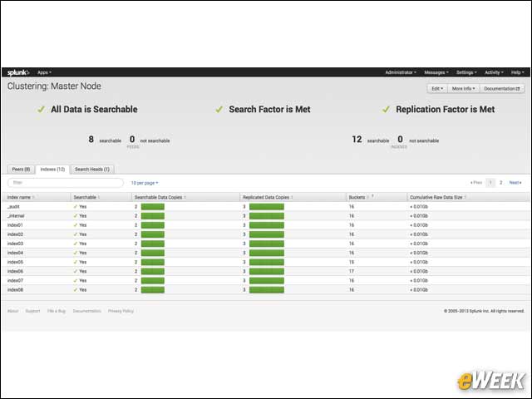532x399 pixels.
Task: Open the Help menu
Action: (x=518, y=72)
